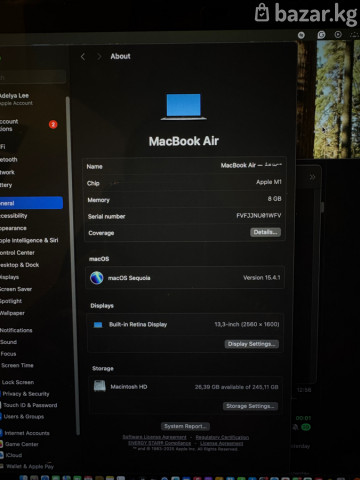Open the play-circle icon in the menu bar

click(338, 34)
